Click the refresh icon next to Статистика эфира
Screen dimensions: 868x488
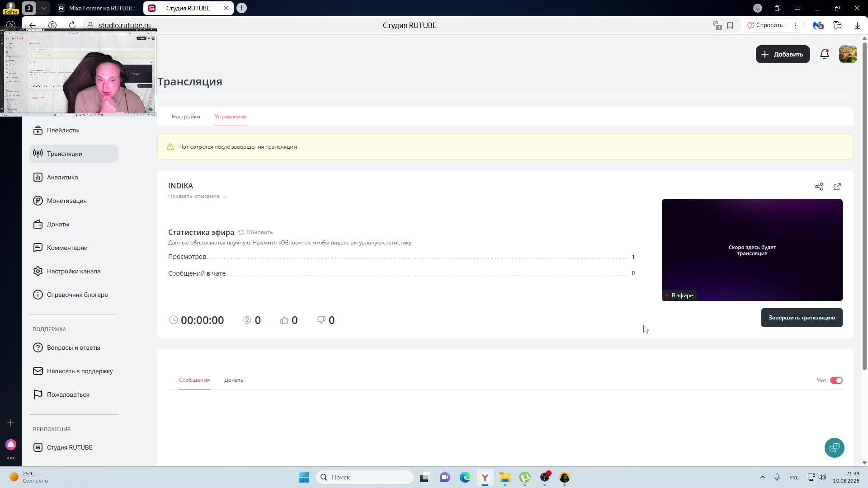coord(241,232)
